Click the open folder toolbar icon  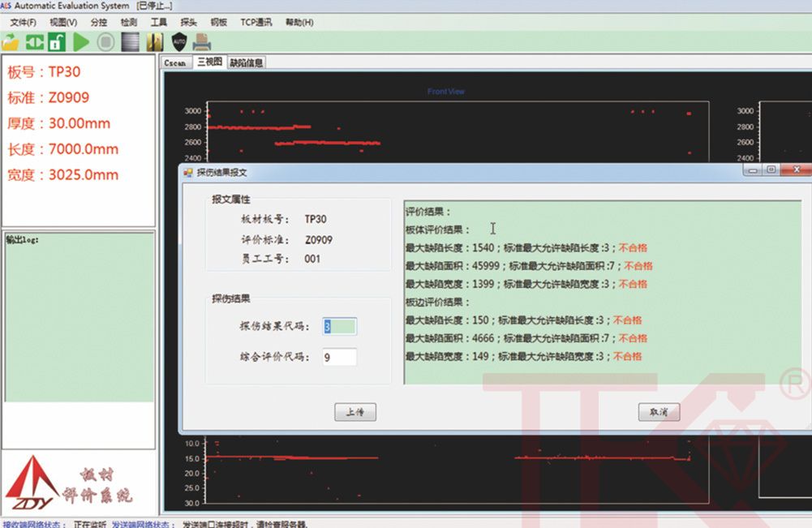(x=11, y=41)
